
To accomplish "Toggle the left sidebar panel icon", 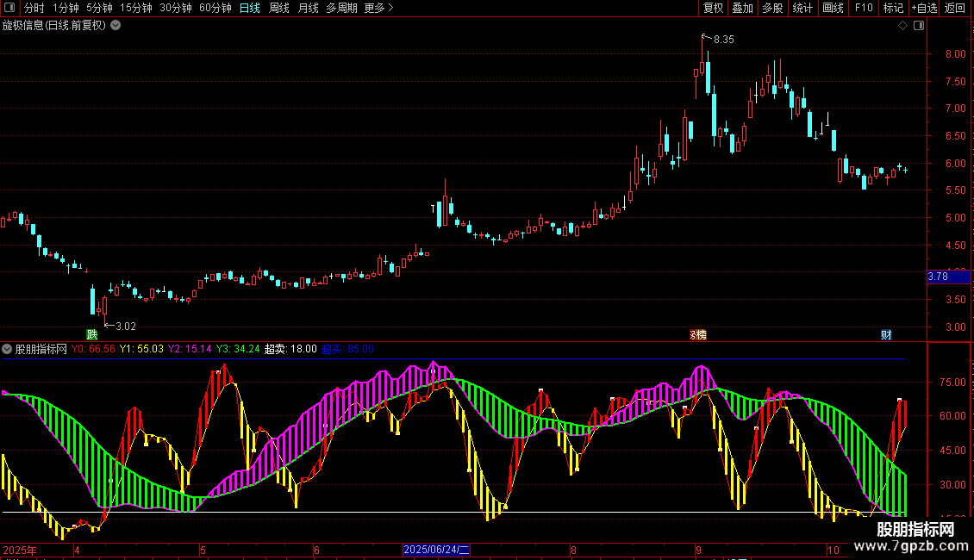I will pos(9,8).
